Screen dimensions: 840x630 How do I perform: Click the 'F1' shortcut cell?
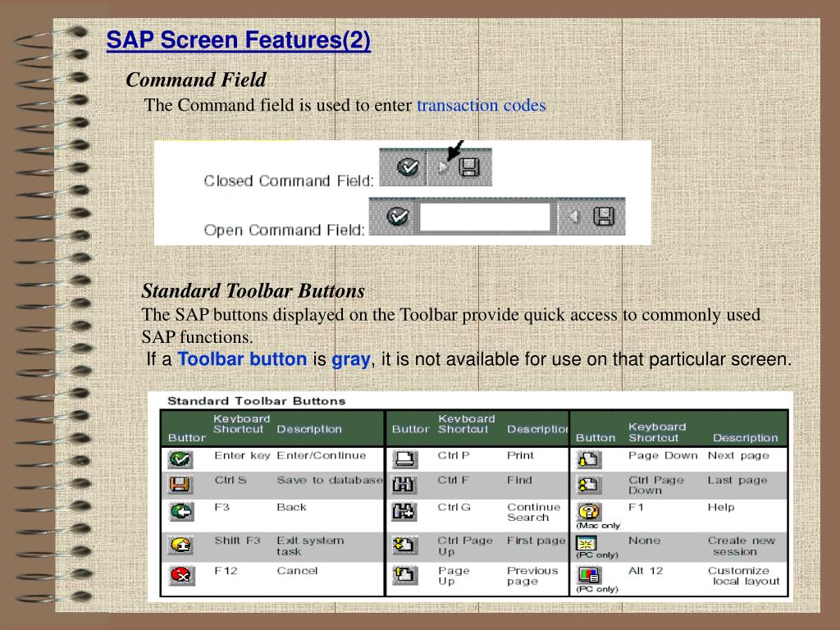click(636, 507)
